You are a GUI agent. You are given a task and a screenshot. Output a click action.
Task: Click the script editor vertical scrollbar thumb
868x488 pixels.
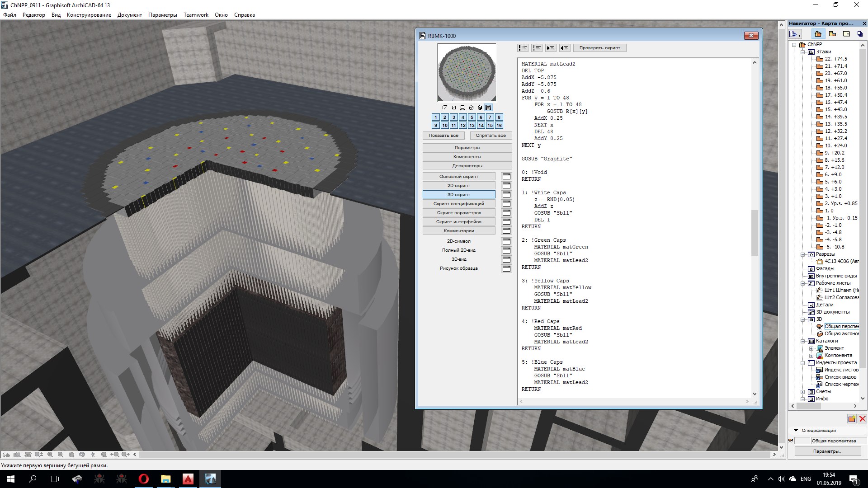tap(754, 233)
